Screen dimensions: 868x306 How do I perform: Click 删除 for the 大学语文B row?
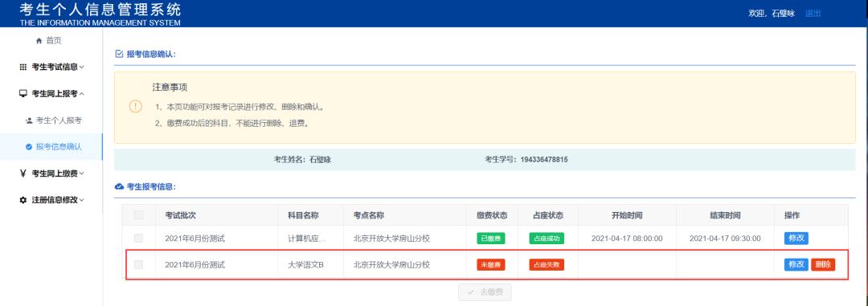coord(823,264)
